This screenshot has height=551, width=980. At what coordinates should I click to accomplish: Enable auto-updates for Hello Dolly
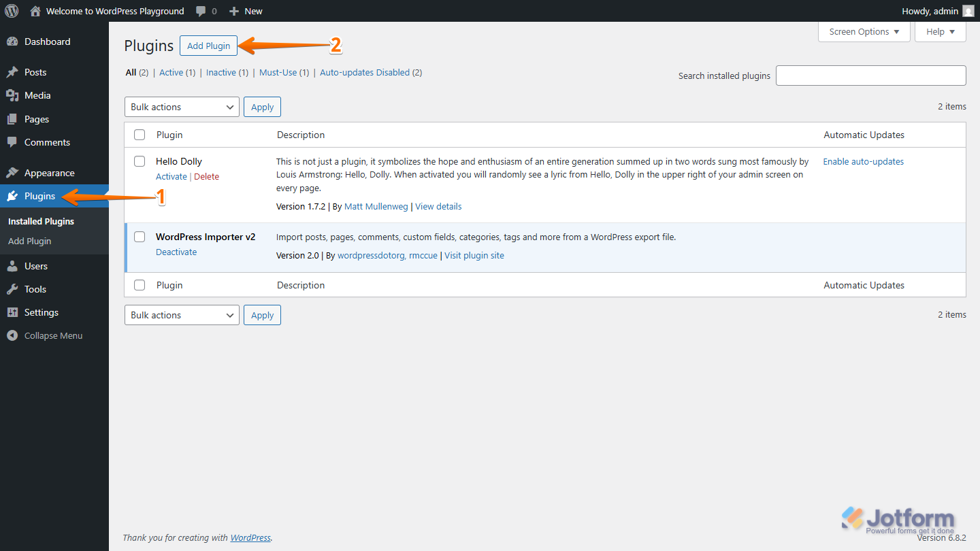pos(864,161)
